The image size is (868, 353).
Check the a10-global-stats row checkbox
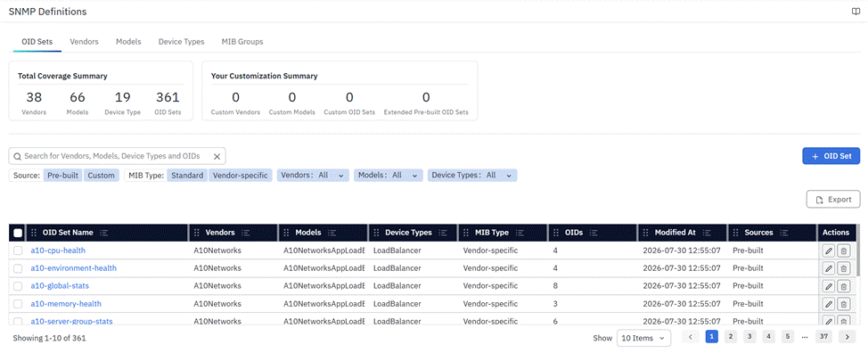pos(18,286)
